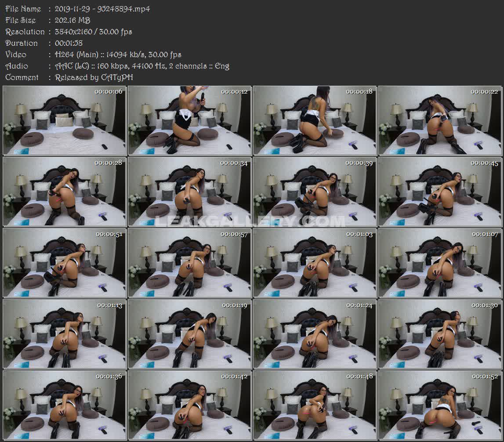
Task: Open the thumbnail at 00:00:18
Action: (x=314, y=121)
